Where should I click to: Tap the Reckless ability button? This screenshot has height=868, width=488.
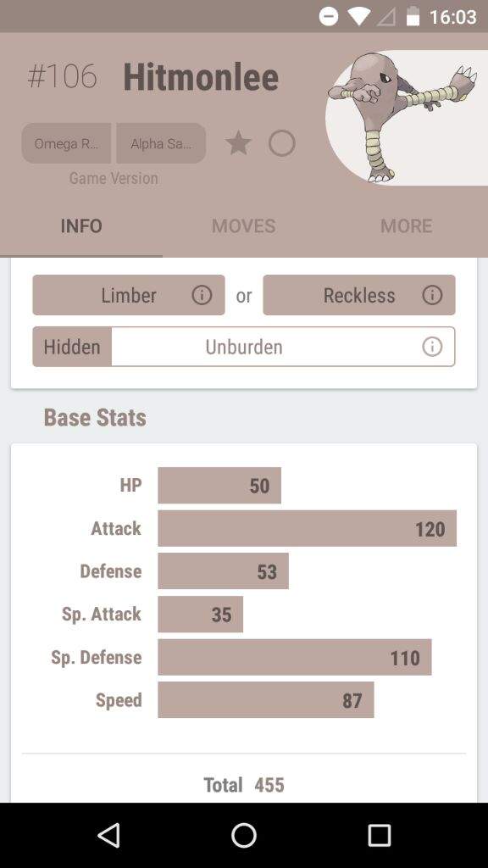[359, 295]
